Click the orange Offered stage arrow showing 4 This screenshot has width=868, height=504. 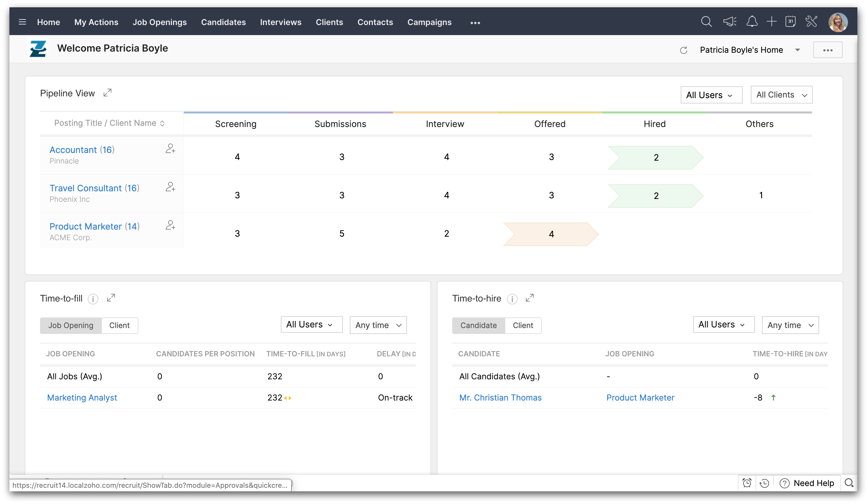pos(551,234)
